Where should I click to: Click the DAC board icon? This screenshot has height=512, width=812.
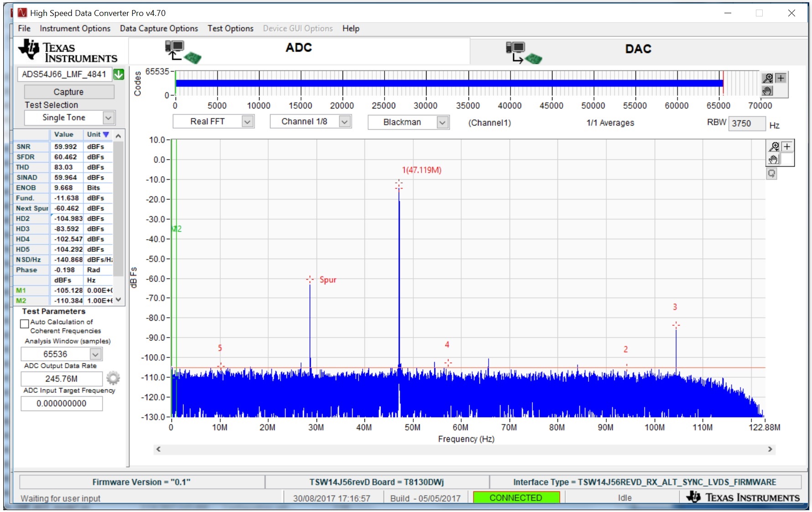[x=524, y=52]
